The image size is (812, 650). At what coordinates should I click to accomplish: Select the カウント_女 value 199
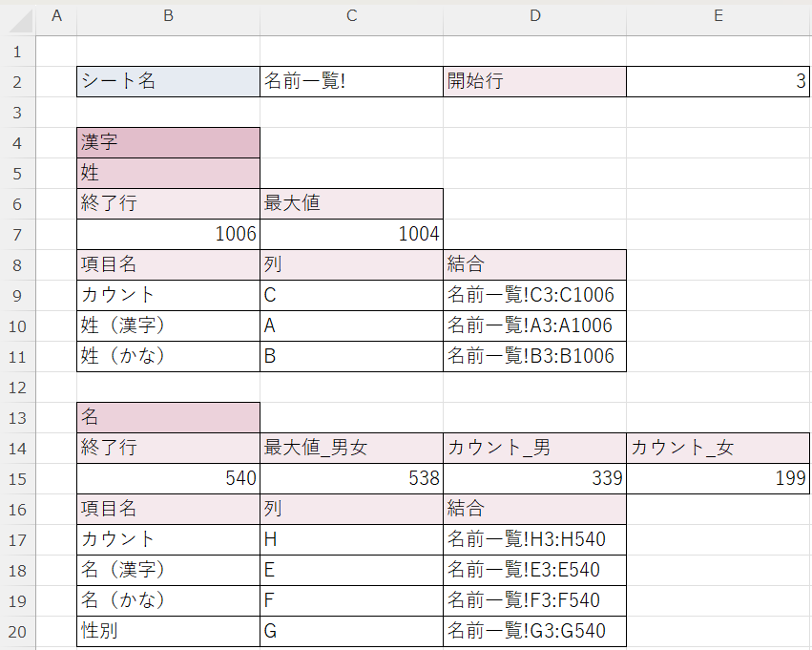tap(718, 478)
